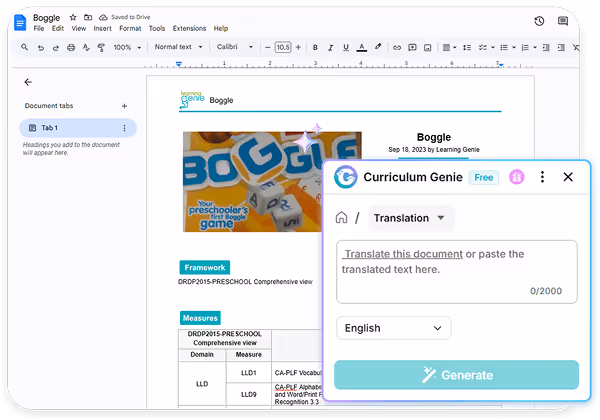Open the text alignment dropdown
Viewport: 600px width, 420px height.
click(449, 47)
